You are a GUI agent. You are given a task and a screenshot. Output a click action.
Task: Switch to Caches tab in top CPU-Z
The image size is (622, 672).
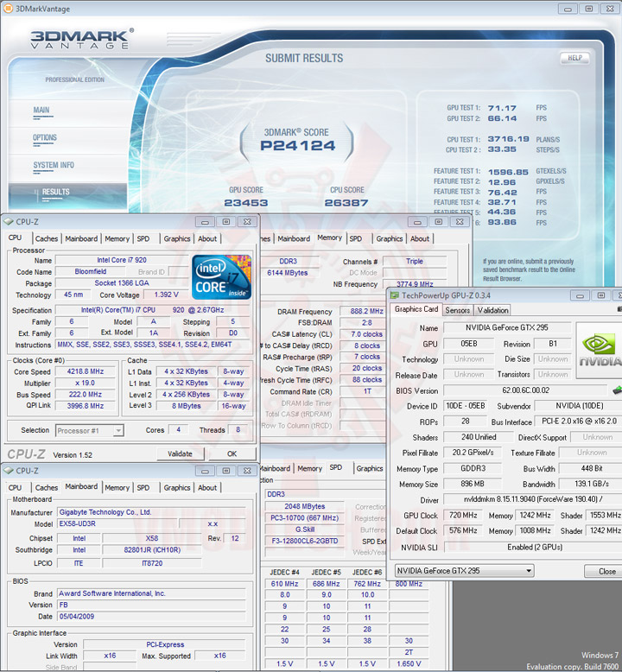[47, 238]
